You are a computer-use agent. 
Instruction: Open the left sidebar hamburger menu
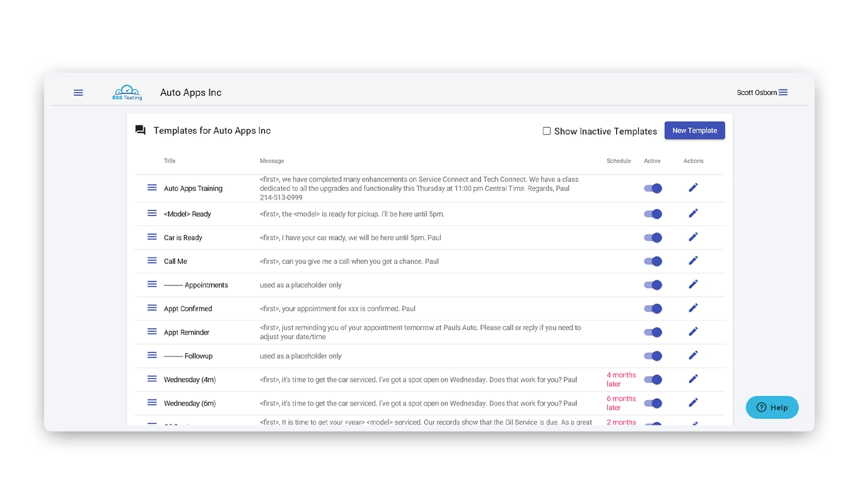click(x=78, y=92)
